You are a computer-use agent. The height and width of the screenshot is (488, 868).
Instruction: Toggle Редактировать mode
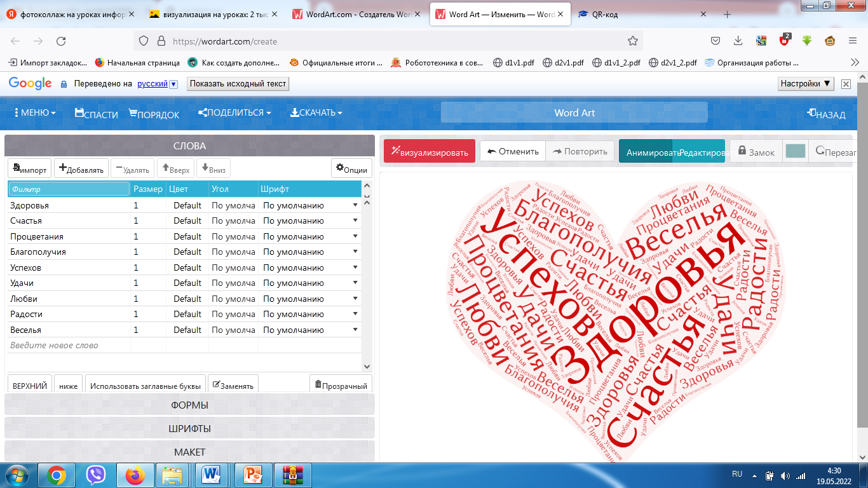(x=700, y=152)
